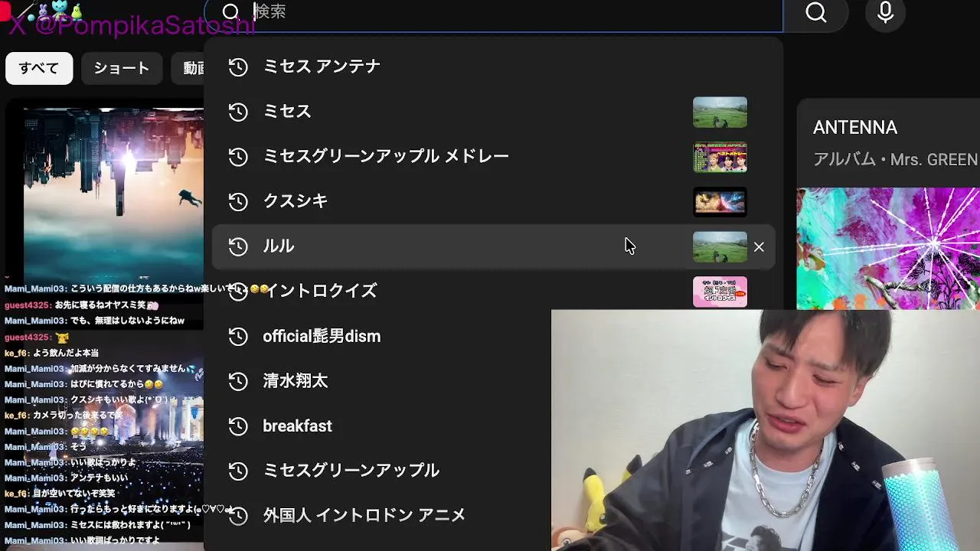Choose the suggestion reading just ミセス
Viewport: 980px width, 551px height.
493,112
